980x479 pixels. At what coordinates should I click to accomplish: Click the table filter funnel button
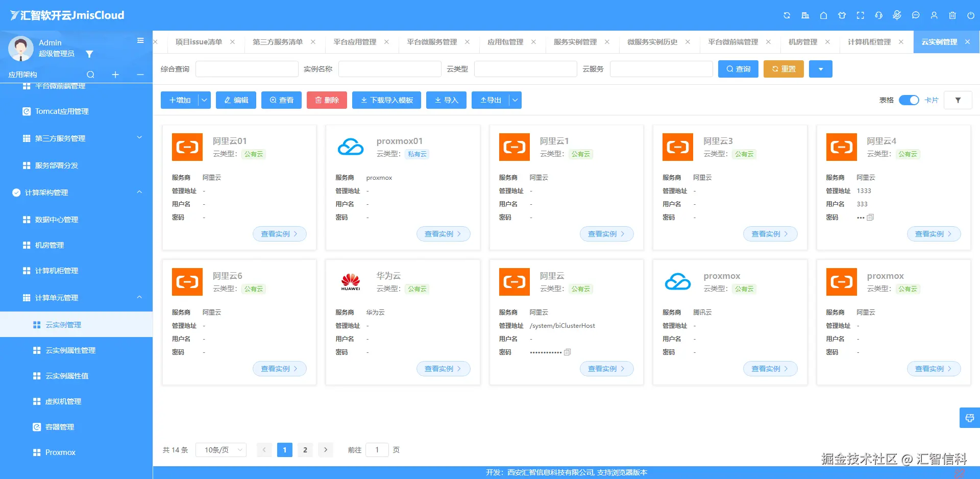click(958, 100)
